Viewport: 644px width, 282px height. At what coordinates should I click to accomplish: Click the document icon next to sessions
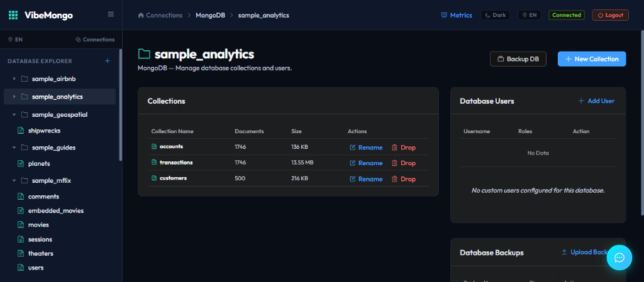(x=21, y=239)
